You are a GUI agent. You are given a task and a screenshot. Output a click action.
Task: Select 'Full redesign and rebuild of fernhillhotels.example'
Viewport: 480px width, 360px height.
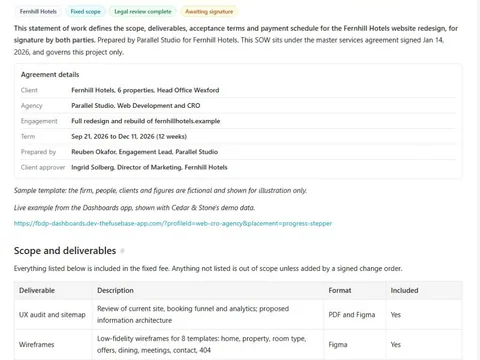(146, 121)
